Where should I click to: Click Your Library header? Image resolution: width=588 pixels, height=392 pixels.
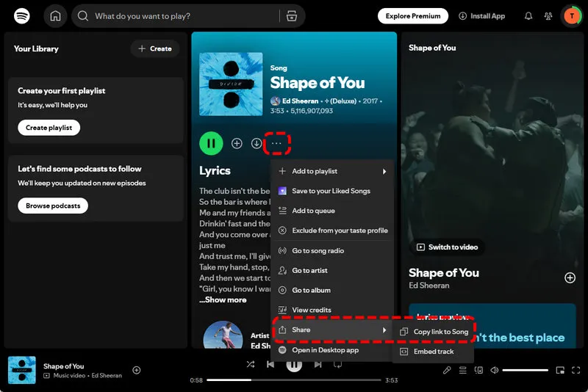pos(36,48)
